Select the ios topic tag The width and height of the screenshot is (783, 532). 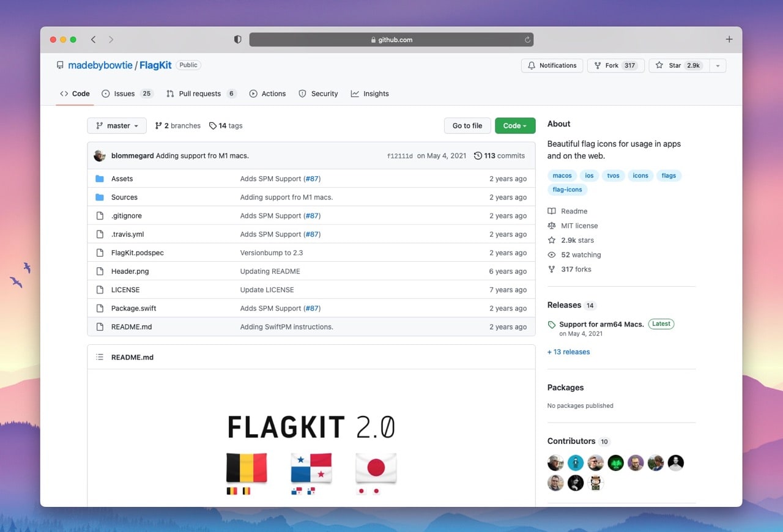(x=589, y=175)
